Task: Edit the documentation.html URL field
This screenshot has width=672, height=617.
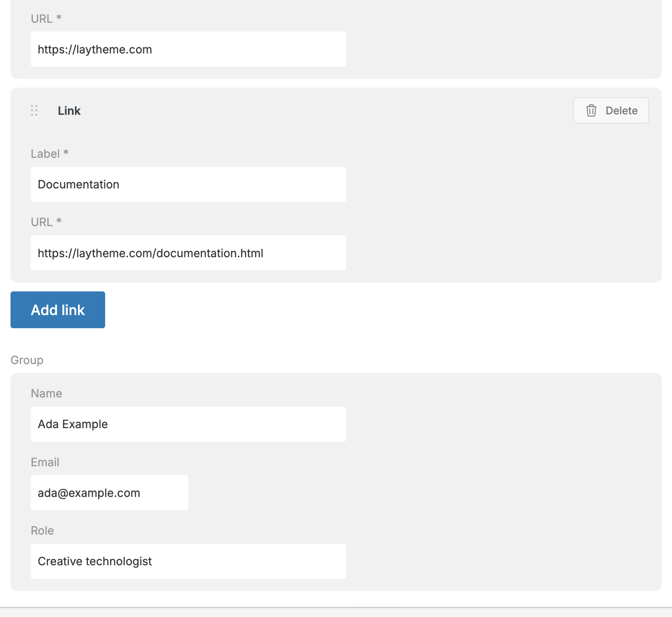Action: (x=188, y=253)
